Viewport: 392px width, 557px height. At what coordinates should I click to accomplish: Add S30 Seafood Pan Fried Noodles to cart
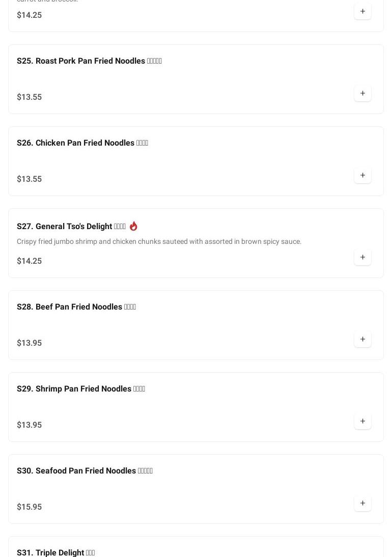coord(362,503)
